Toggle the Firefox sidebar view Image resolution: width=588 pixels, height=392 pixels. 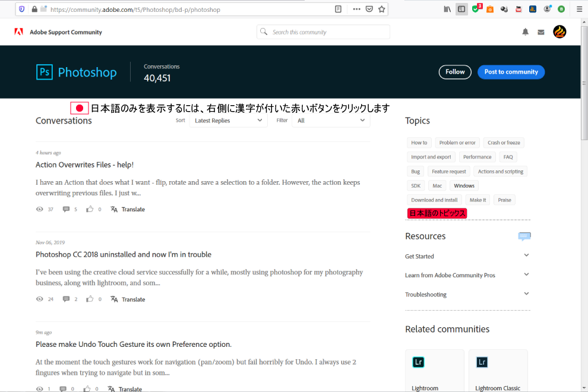[x=461, y=9]
